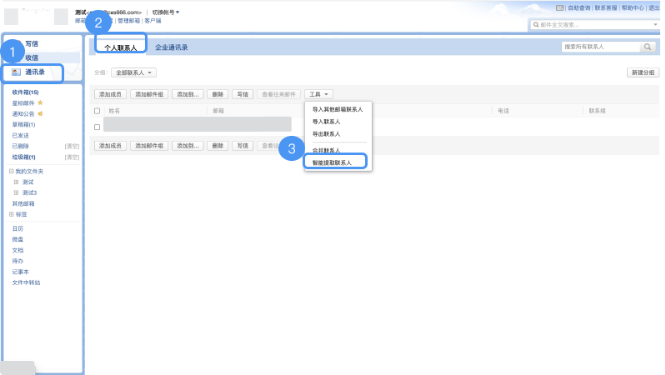
Task: Open the 客户端 link in header
Action: [x=153, y=21]
